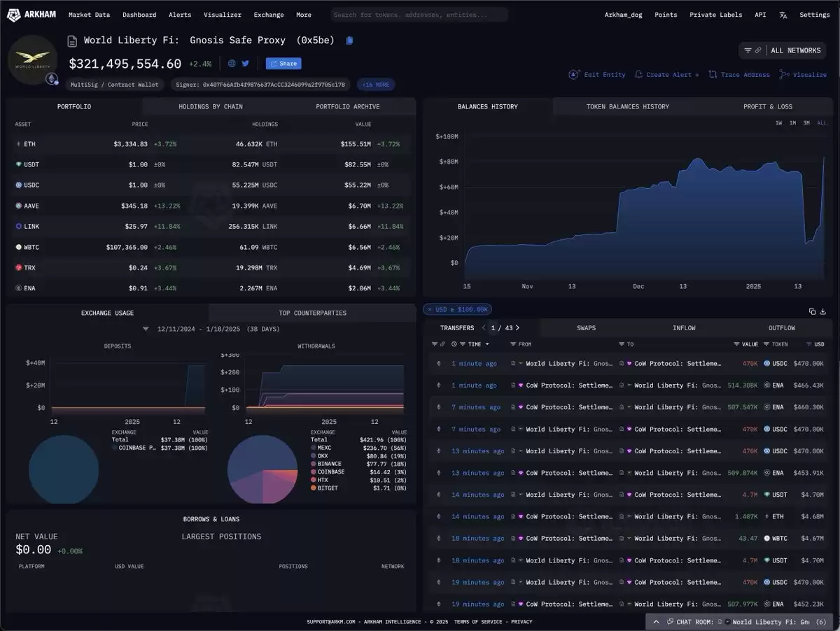Switch to TOP COUNTERPARTIES tab

[x=312, y=313]
